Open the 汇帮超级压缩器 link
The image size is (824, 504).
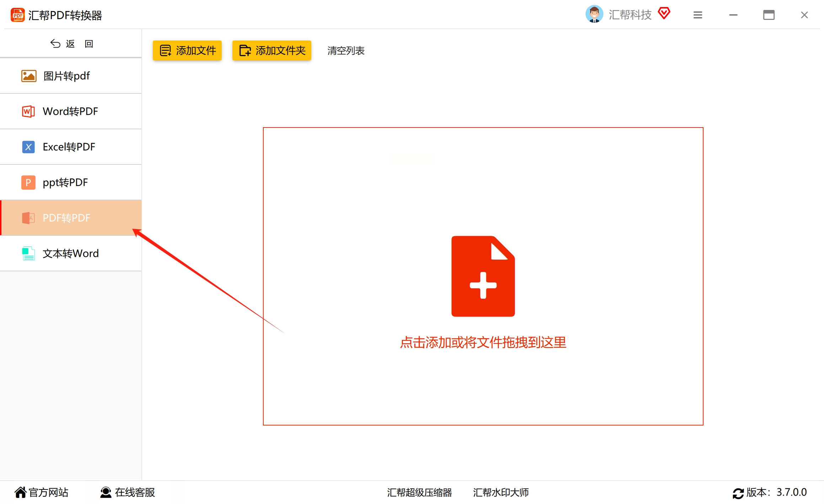tap(419, 492)
